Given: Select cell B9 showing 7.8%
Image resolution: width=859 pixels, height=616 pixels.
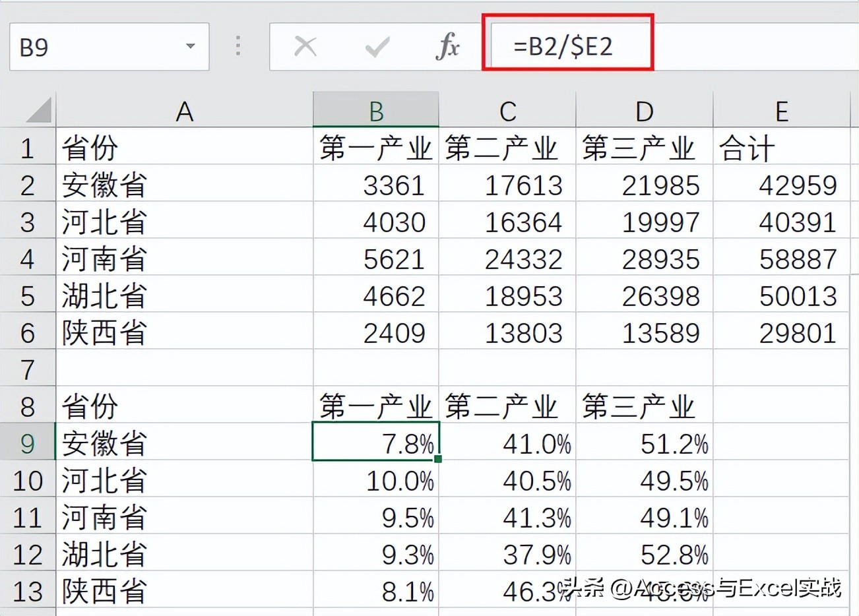Looking at the screenshot, I should click(x=375, y=444).
